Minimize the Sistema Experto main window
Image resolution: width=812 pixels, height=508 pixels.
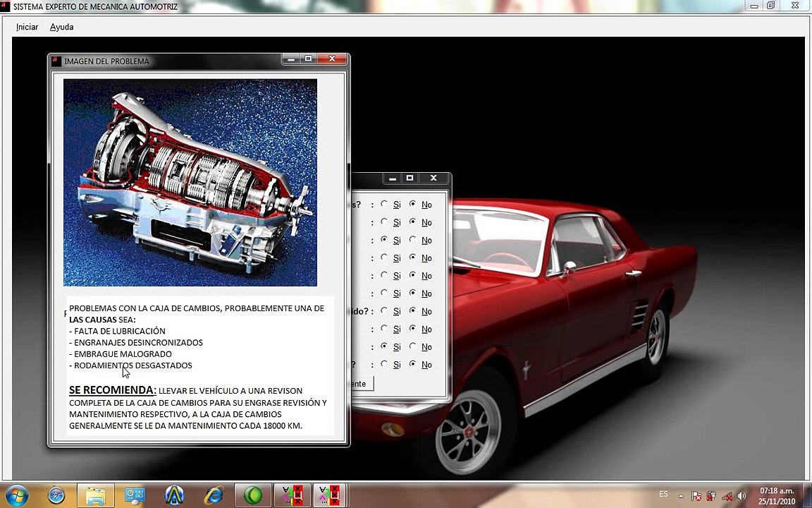(754, 6)
